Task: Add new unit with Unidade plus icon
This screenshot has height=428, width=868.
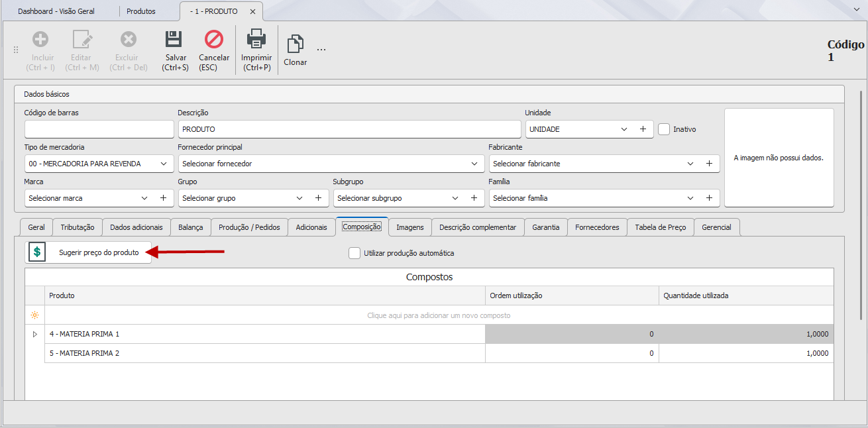Action: click(x=643, y=129)
